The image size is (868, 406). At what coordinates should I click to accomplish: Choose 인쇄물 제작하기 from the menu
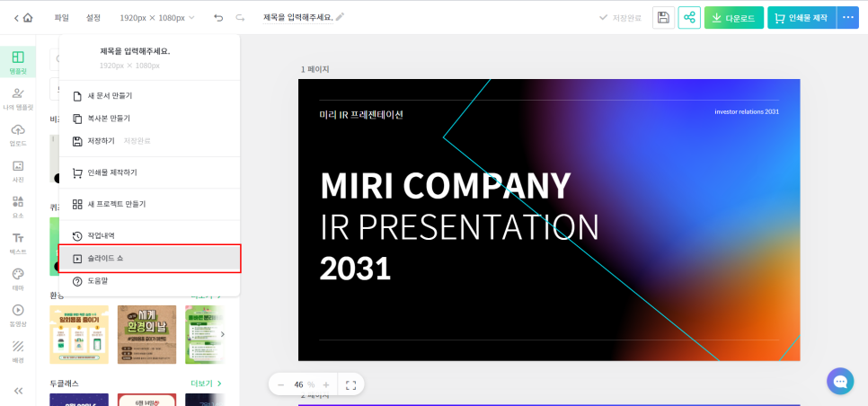pyautogui.click(x=149, y=172)
